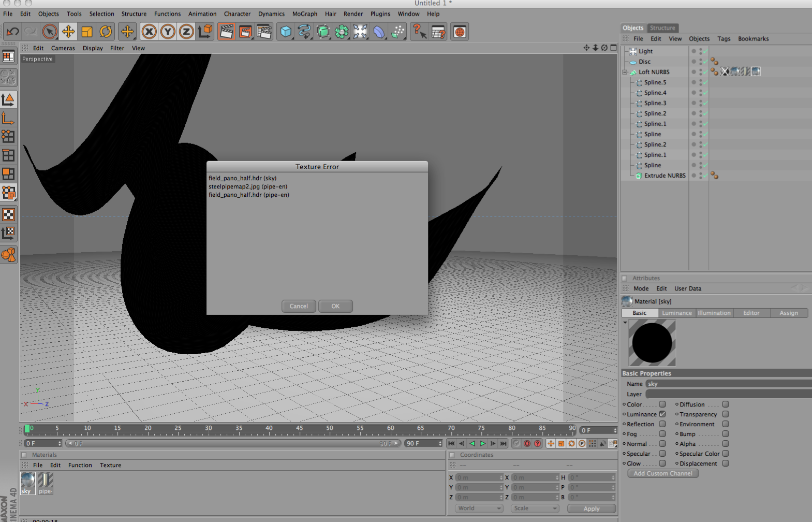Disable the Luminance channel checkbox
Viewport: 812px width, 522px height.
[662, 414]
